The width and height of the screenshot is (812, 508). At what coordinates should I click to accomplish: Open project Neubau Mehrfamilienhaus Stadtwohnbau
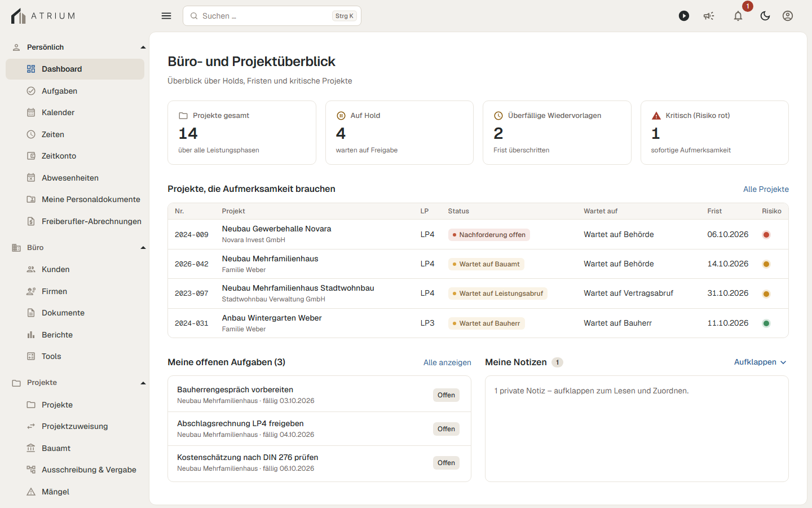[298, 288]
